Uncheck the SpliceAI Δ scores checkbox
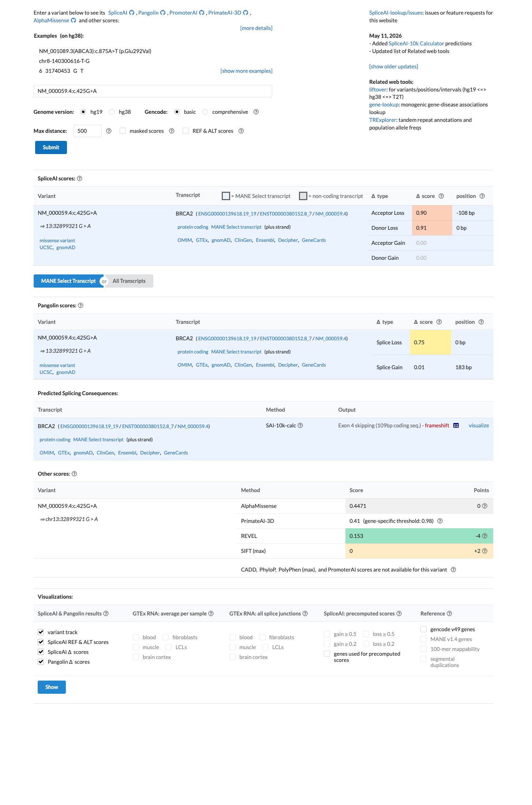Screen dimensions: 532x805 [41, 652]
